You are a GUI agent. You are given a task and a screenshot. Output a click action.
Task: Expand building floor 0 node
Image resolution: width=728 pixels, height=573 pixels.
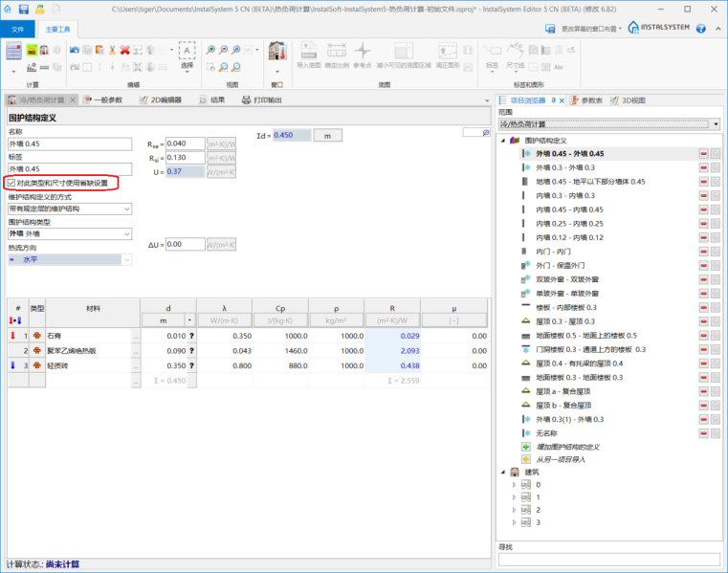coord(514,485)
